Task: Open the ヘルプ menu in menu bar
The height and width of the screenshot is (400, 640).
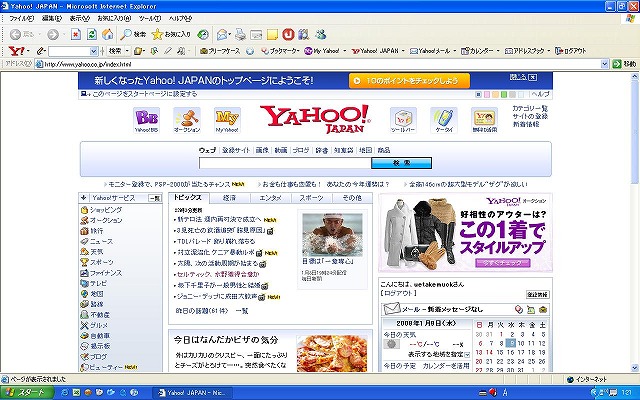Action: 180,18
